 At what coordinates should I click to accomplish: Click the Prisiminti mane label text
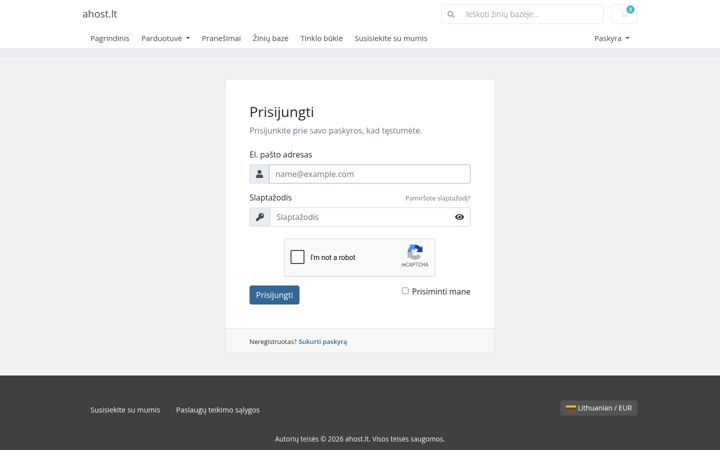[441, 292]
